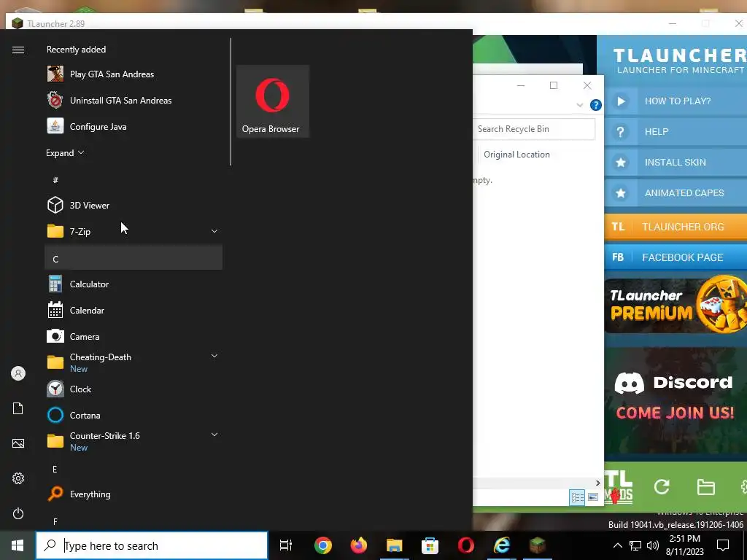Image resolution: width=747 pixels, height=560 pixels.
Task: Expand the Cheating-Death folder chevron
Action: pyautogui.click(x=214, y=356)
